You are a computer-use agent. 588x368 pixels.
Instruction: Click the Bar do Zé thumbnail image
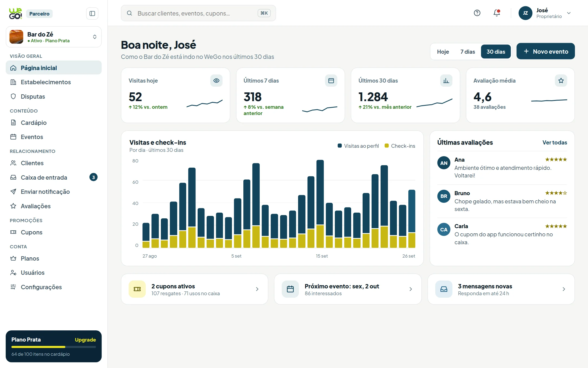[16, 37]
